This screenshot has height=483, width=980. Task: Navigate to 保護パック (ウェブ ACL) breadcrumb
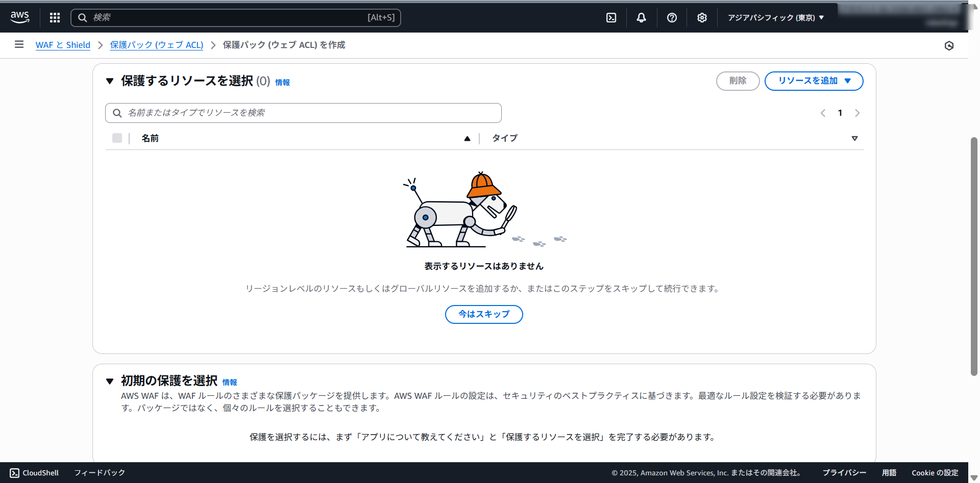[156, 45]
